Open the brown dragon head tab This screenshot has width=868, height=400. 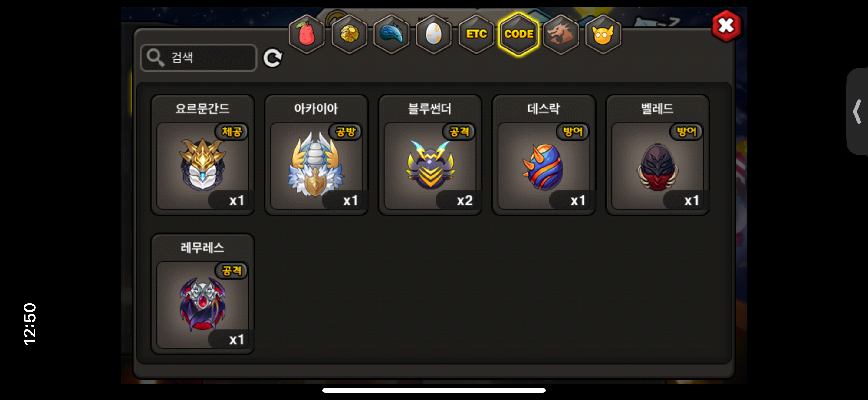pos(561,34)
